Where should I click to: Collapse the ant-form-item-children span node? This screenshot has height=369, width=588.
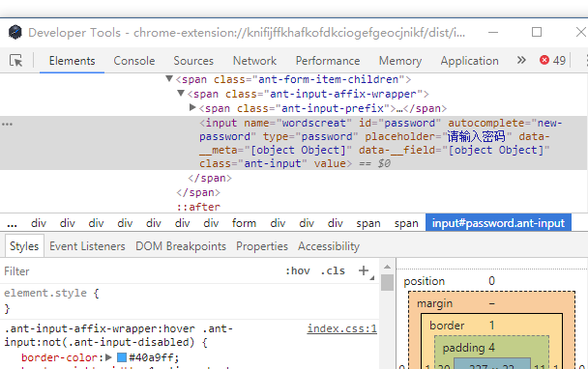click(x=169, y=78)
